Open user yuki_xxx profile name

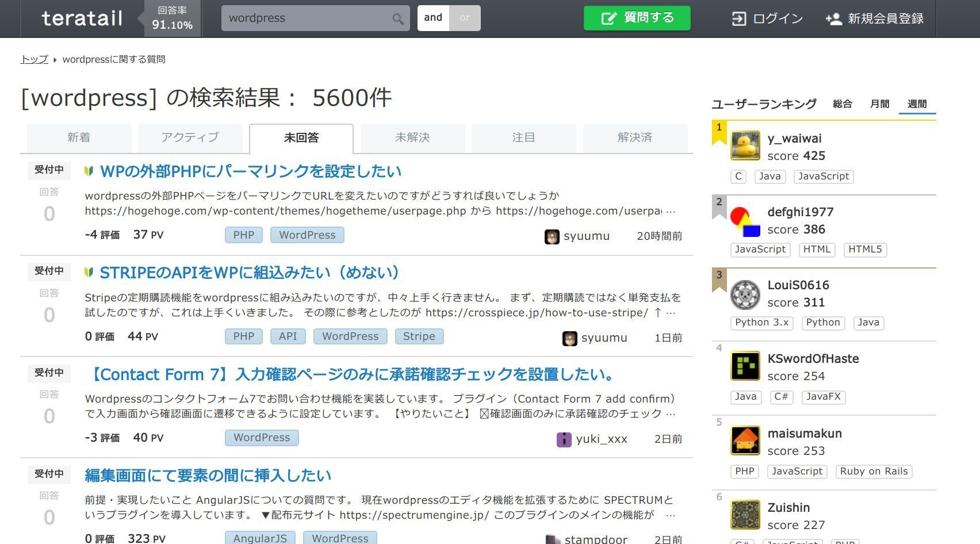click(602, 439)
